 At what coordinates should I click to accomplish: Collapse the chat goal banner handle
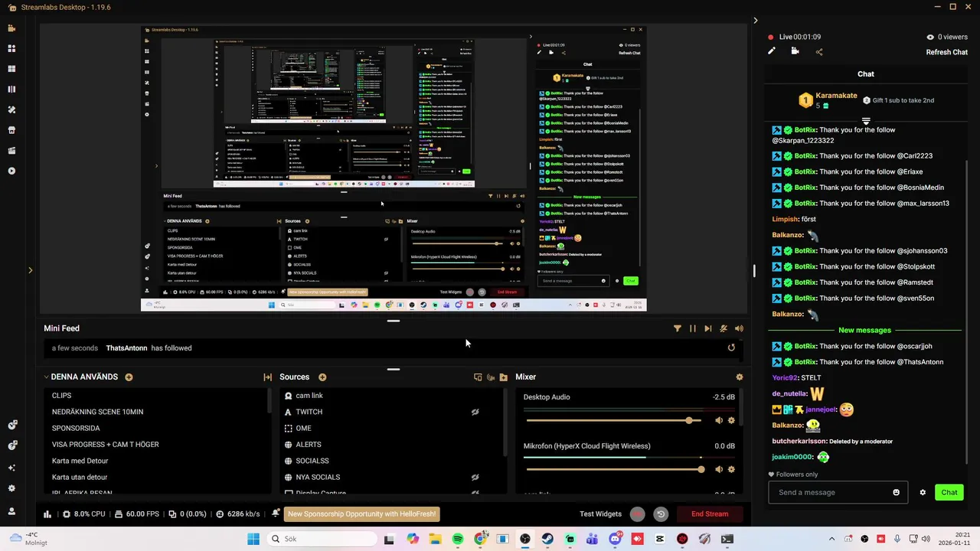[x=866, y=121]
